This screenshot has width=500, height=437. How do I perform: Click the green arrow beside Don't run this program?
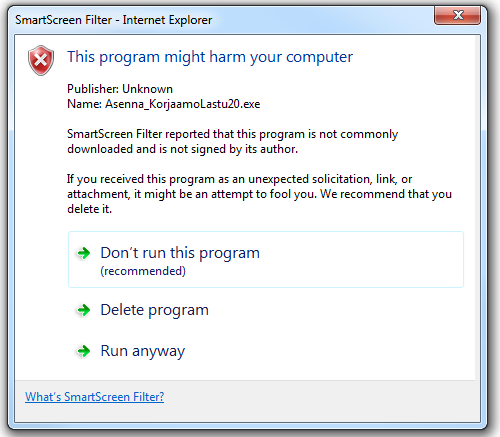(x=84, y=253)
